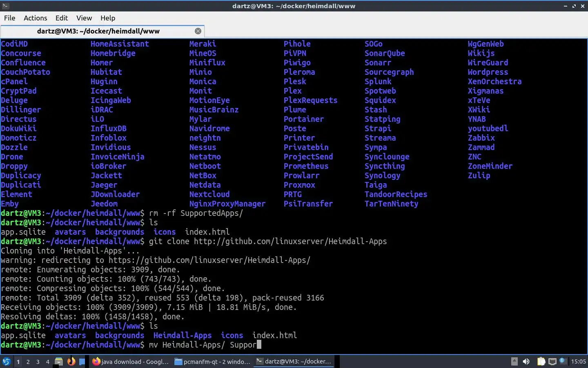Click the title bar text dartz@VM3: ~/docker/heimdall/www

click(x=294, y=6)
